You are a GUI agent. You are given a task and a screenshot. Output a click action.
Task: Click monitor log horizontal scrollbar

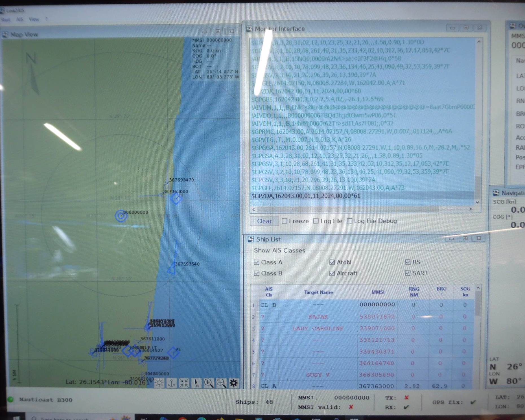click(348, 209)
